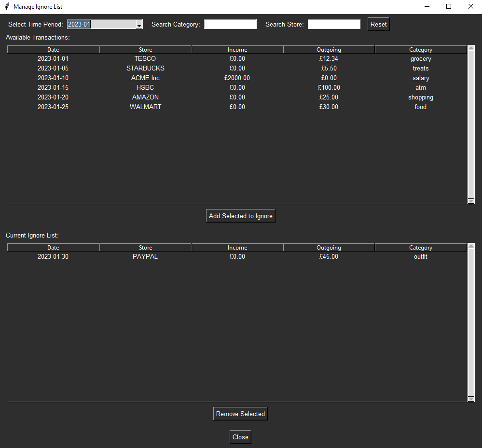This screenshot has height=448, width=482.
Task: Click Date header in Available Transactions
Action: pos(53,50)
